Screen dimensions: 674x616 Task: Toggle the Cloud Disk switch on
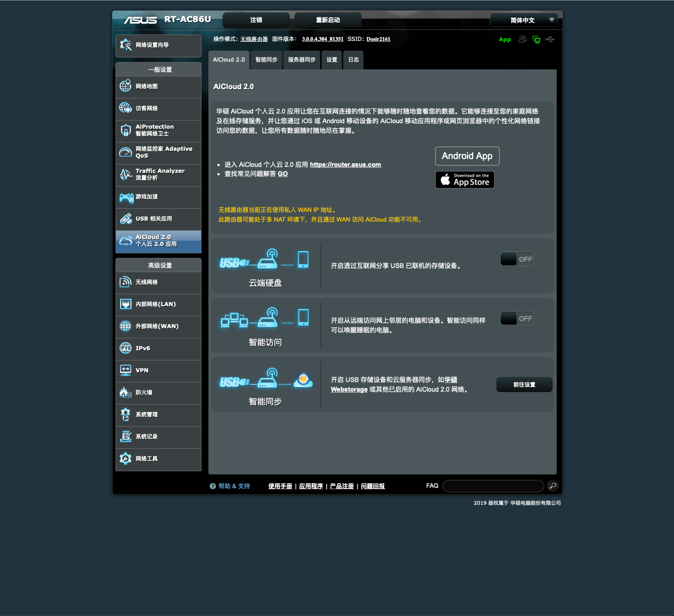tap(517, 259)
